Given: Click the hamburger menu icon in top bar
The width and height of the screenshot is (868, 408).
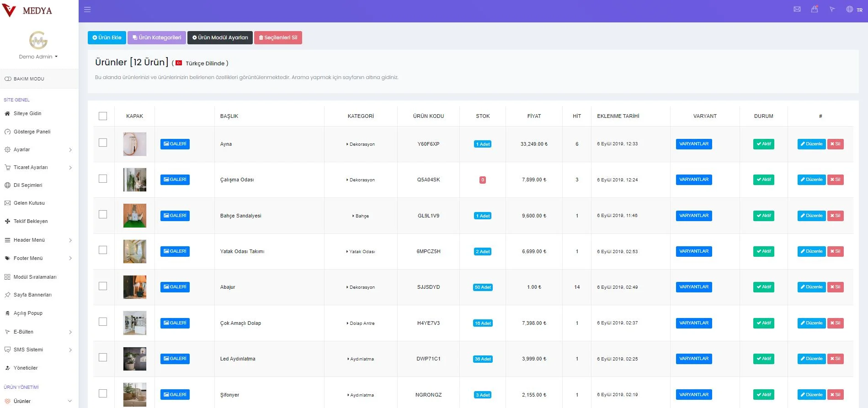Looking at the screenshot, I should point(87,10).
